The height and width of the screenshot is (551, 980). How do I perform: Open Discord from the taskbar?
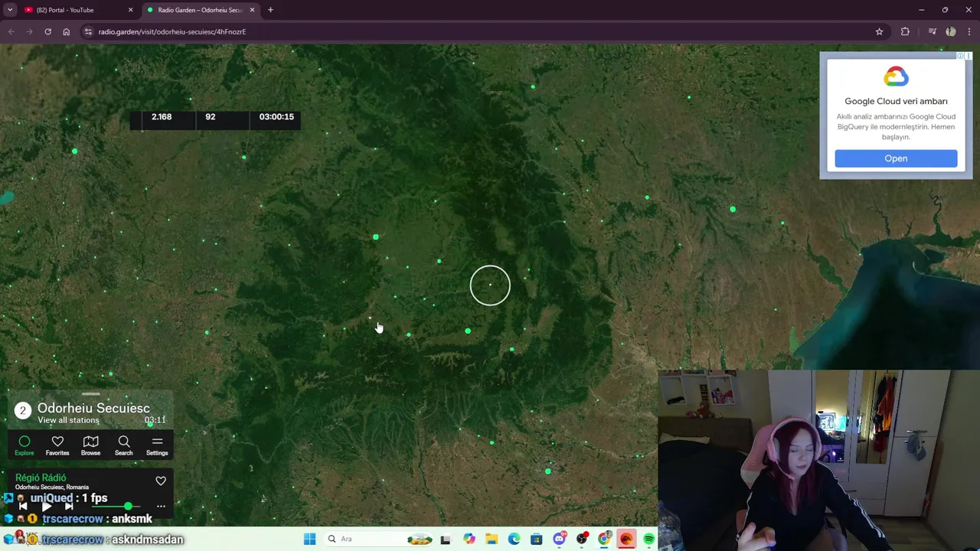559,539
